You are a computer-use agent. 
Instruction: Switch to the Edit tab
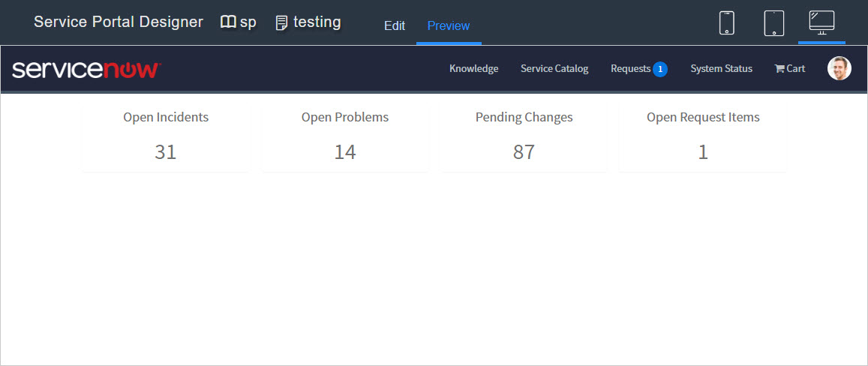395,26
